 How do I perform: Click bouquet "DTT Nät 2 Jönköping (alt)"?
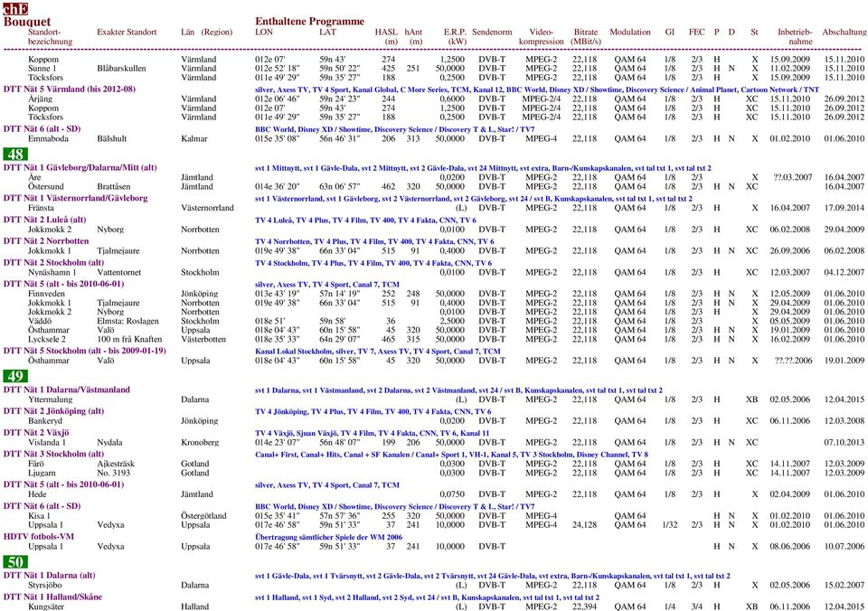53,411
